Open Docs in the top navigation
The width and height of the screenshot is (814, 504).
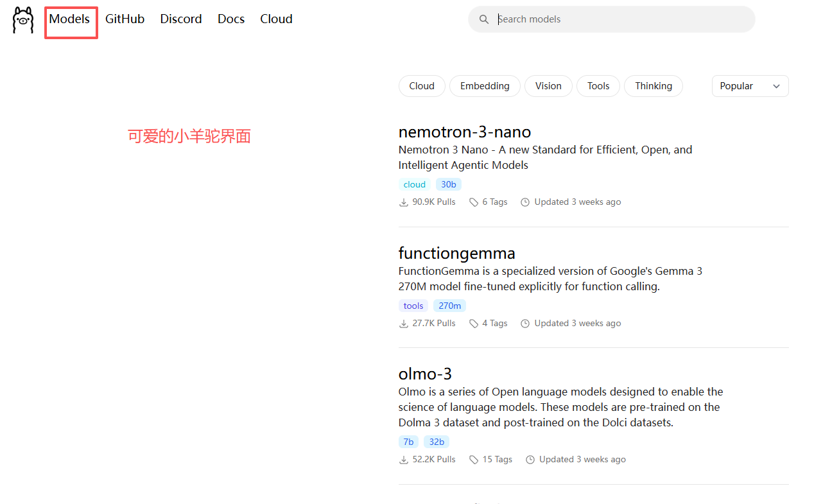click(x=231, y=19)
